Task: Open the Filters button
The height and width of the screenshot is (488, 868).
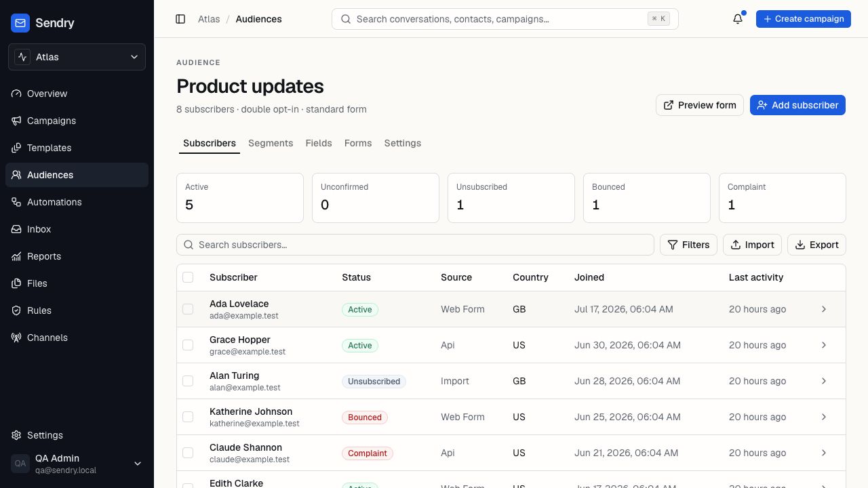Action: [x=688, y=245]
